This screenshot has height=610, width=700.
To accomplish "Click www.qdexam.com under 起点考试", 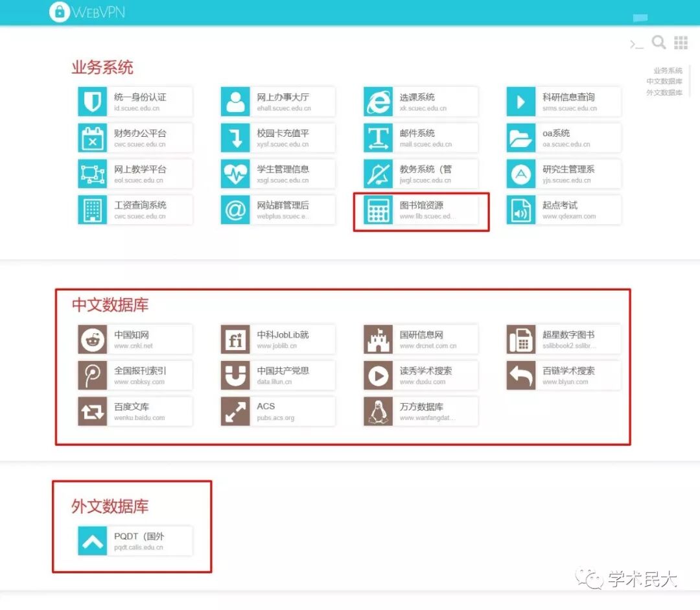I will click(x=569, y=216).
